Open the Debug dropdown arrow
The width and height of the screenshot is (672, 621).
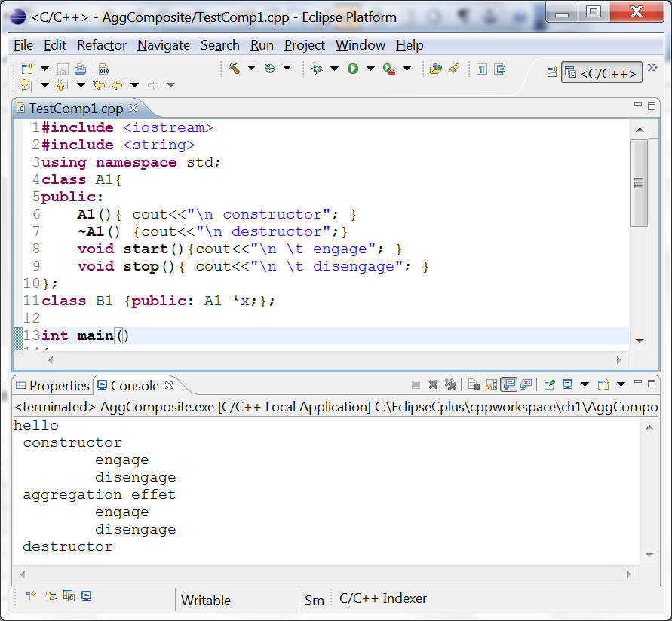click(334, 68)
